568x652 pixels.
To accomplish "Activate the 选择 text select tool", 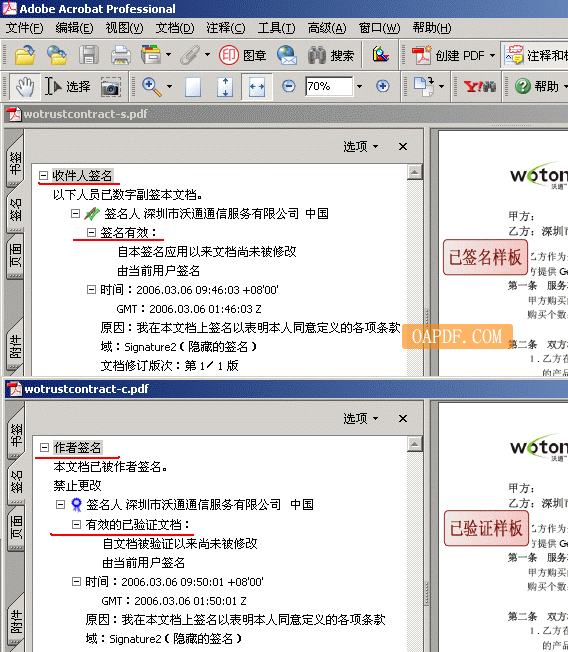I will point(67,86).
